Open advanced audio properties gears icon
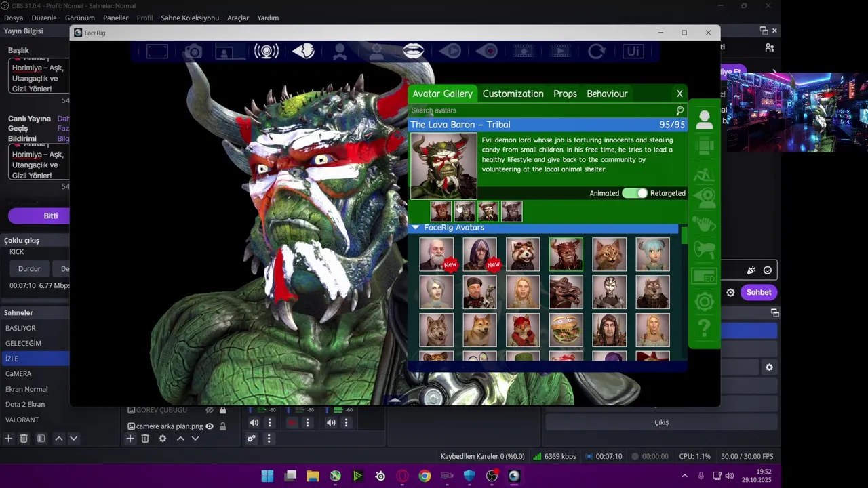The image size is (868, 488). pyautogui.click(x=252, y=439)
